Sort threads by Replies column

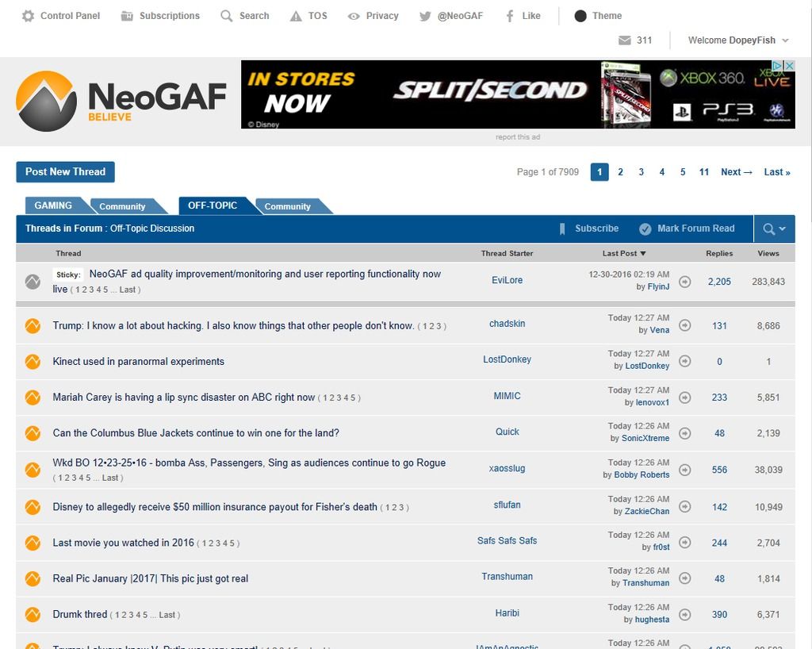click(x=719, y=253)
